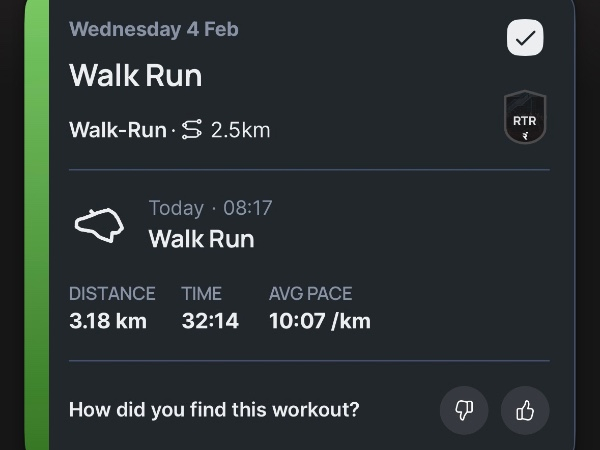Select the 3.18 km distance value
600x450 pixels.
[x=107, y=321]
